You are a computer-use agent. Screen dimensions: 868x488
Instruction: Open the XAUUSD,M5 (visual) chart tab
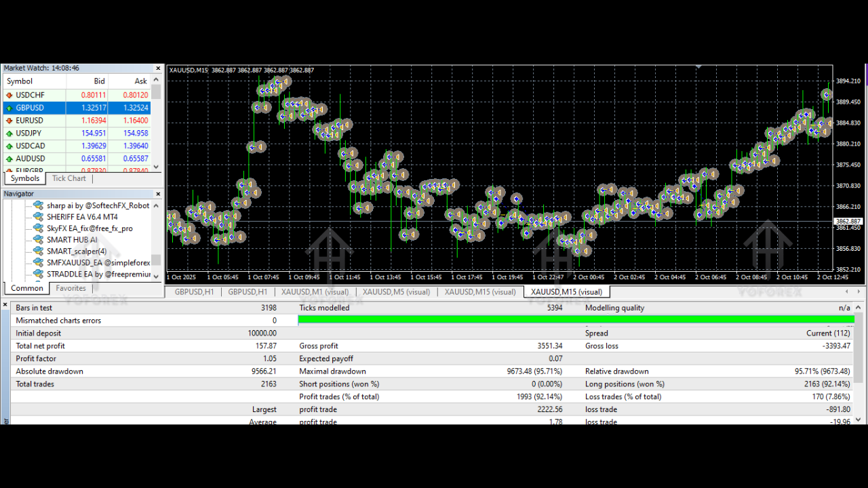tap(396, 292)
